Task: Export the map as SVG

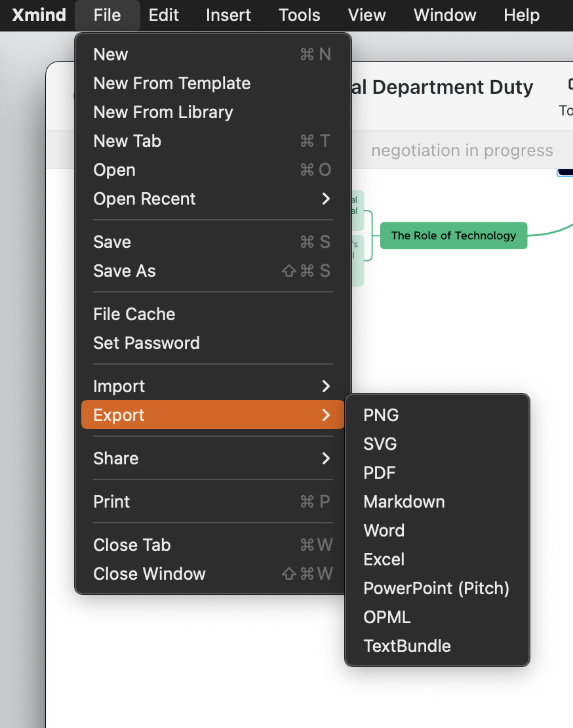Action: point(437,444)
